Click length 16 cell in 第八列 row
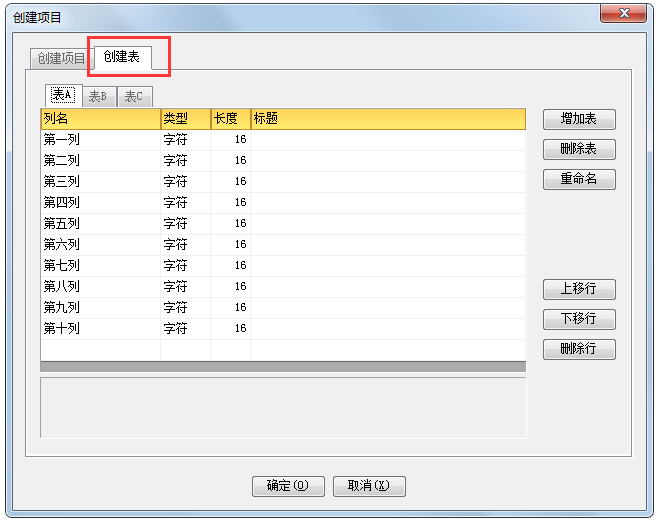The width and height of the screenshot is (658, 522). (230, 287)
